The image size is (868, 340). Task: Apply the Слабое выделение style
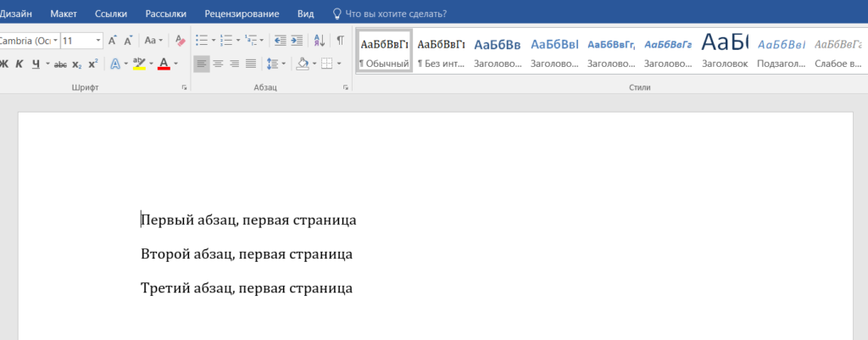[x=838, y=51]
